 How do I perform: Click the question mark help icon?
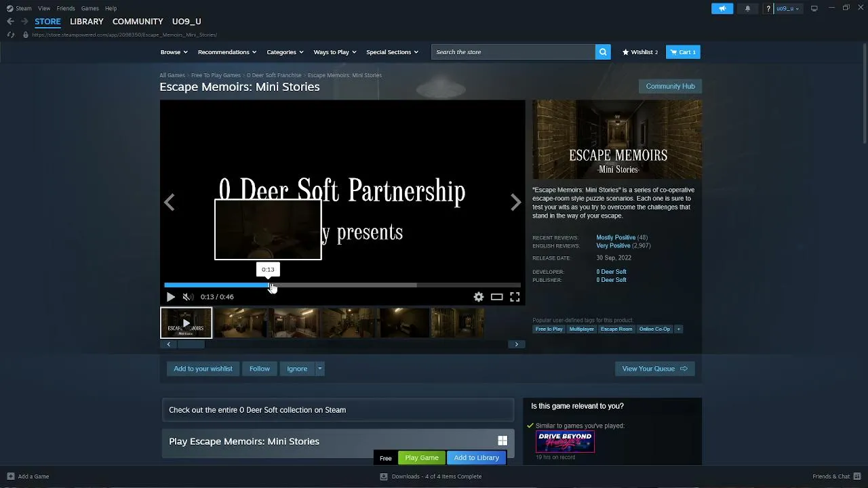click(x=768, y=8)
